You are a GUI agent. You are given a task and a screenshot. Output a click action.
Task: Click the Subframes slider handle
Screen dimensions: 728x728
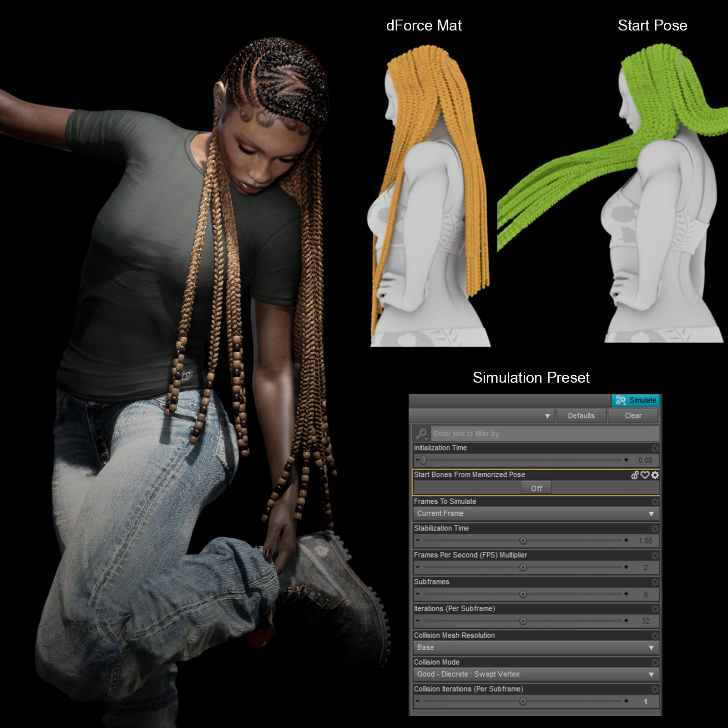click(x=523, y=594)
